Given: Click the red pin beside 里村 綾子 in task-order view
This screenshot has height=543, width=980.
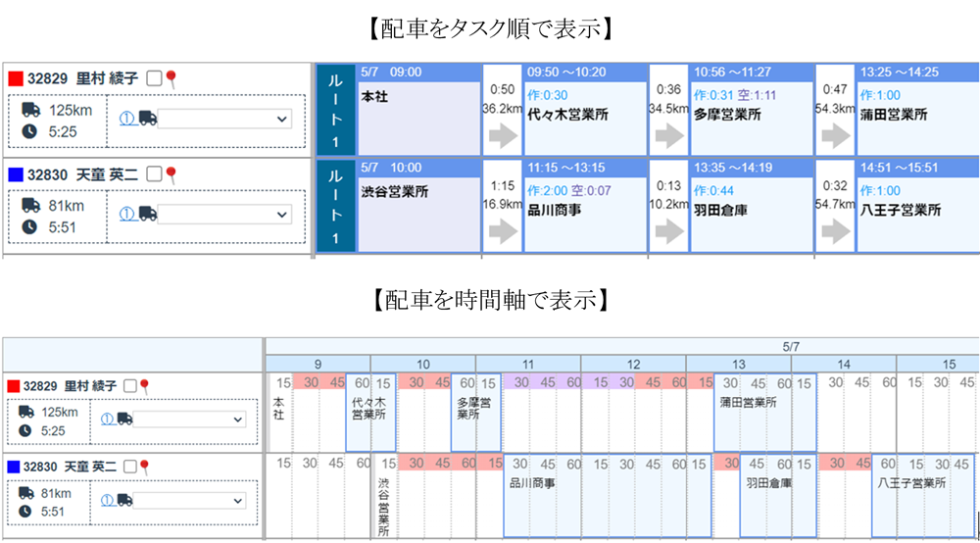Looking at the screenshot, I should [x=171, y=78].
